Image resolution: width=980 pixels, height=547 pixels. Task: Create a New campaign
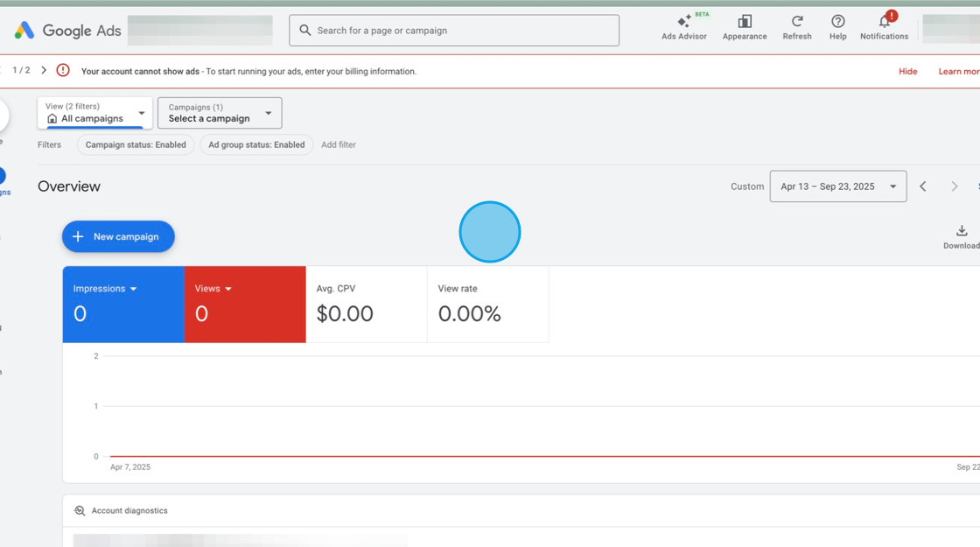tap(118, 236)
